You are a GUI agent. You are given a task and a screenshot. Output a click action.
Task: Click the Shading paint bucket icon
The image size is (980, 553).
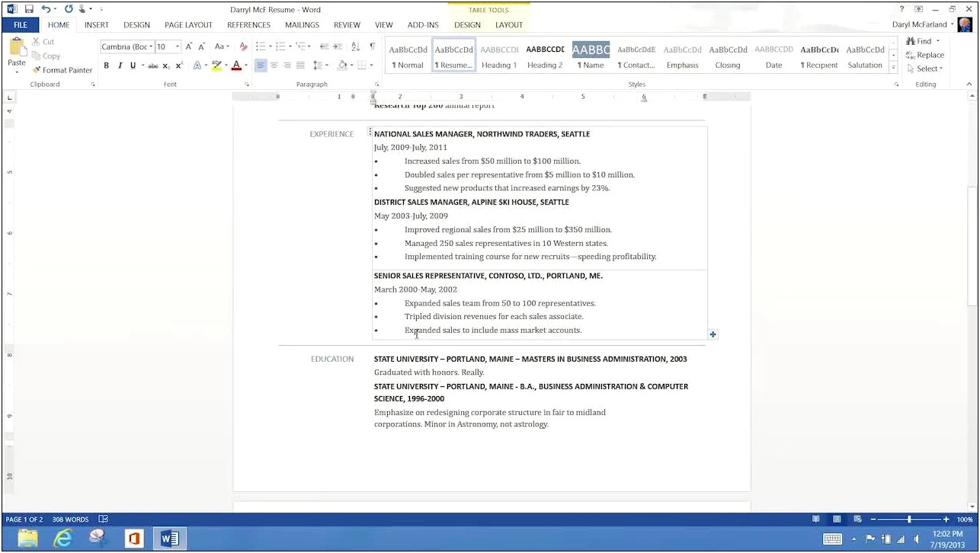coord(343,66)
